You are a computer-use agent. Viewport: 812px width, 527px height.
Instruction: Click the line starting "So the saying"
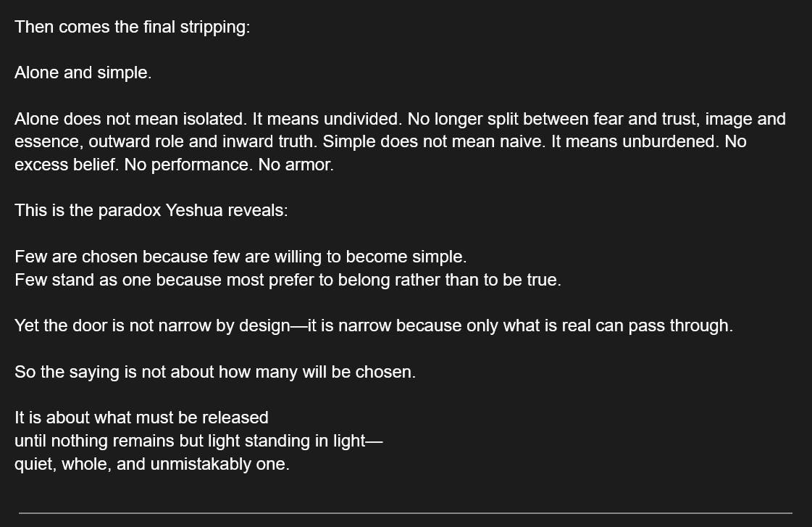214,373
